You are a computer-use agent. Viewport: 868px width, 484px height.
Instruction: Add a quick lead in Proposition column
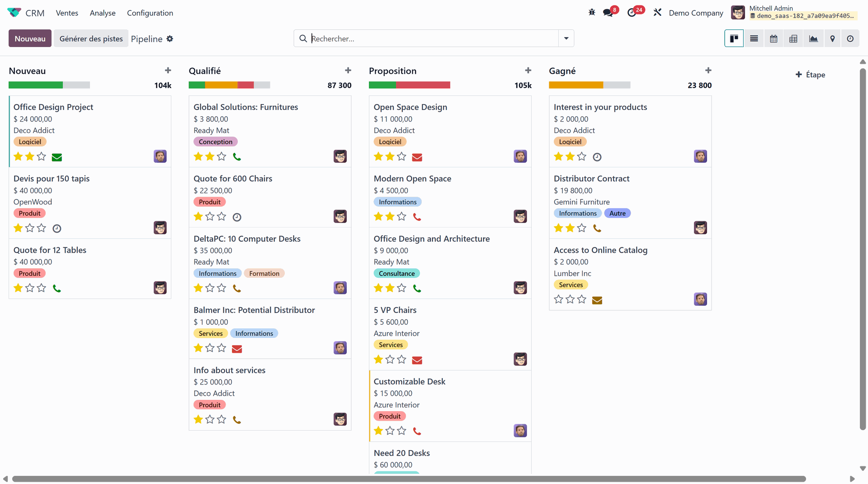528,71
